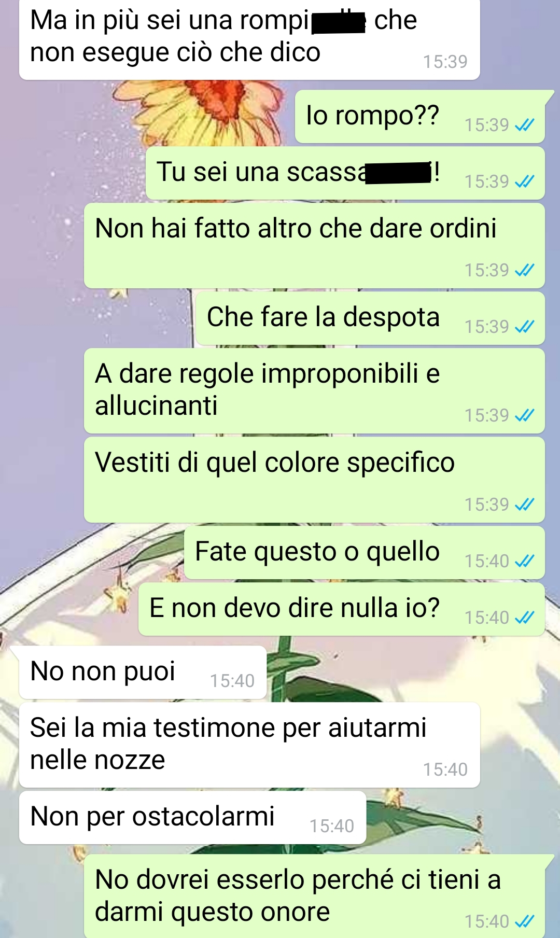Screen dimensions: 560x938
Task: Tap read ticks on 'Non hai fatto altro' message
Action: [x=524, y=270]
